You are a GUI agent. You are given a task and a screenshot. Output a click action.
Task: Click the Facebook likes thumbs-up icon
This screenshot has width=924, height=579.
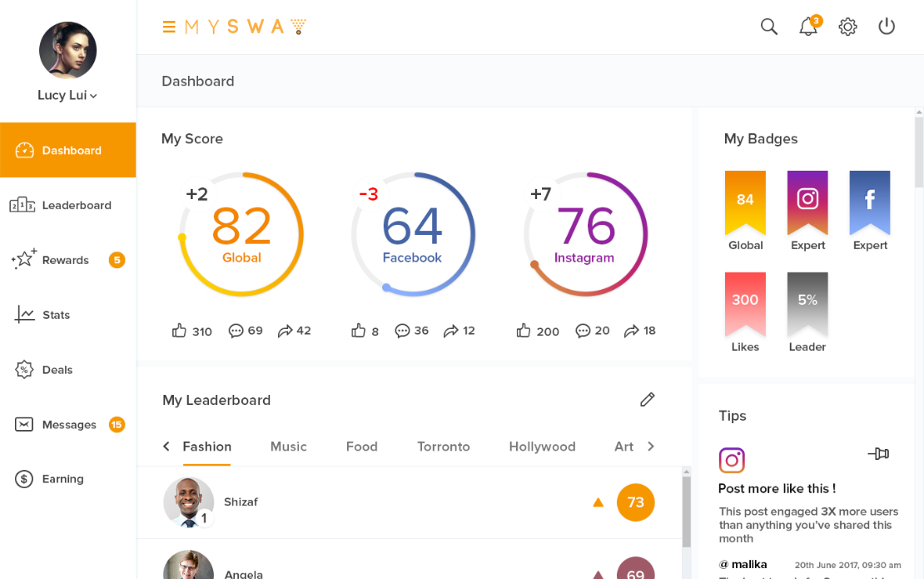point(358,330)
